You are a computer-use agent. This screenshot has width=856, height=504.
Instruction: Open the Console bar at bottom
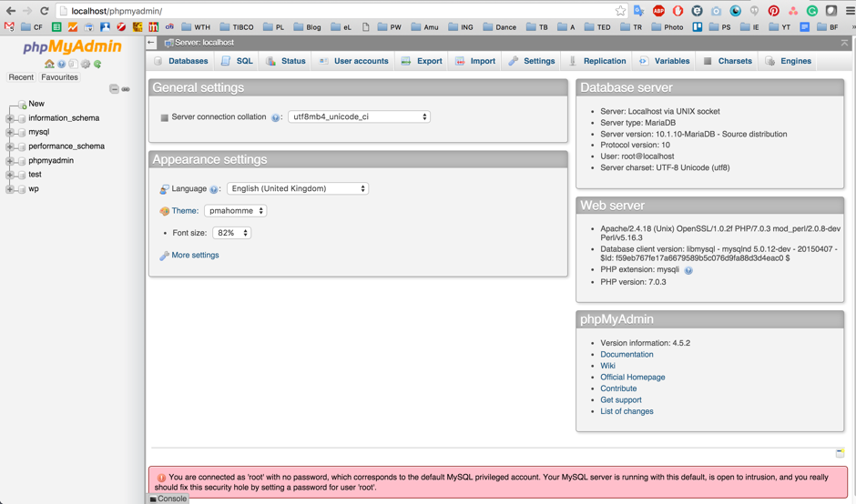pos(168,499)
